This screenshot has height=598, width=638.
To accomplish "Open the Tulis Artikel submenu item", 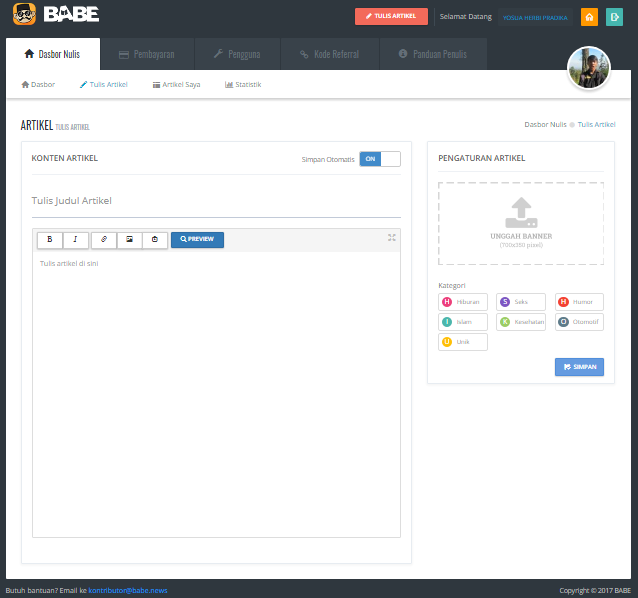I will 104,85.
